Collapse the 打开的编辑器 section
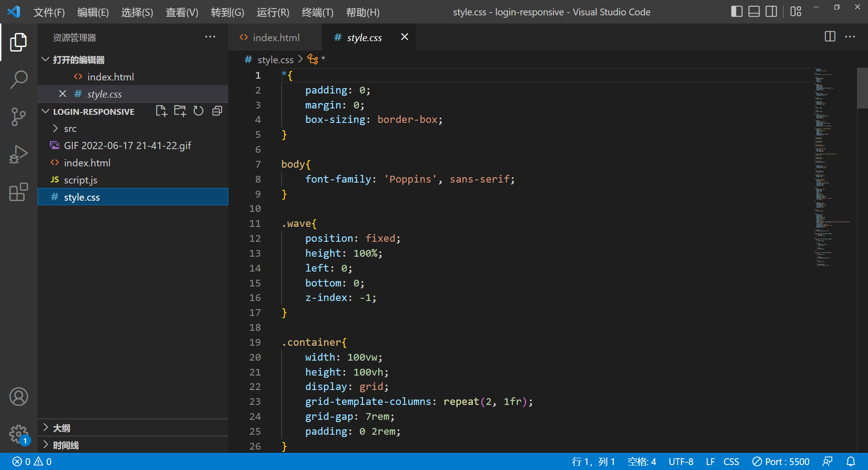Viewport: 868px width, 470px height. (x=45, y=59)
